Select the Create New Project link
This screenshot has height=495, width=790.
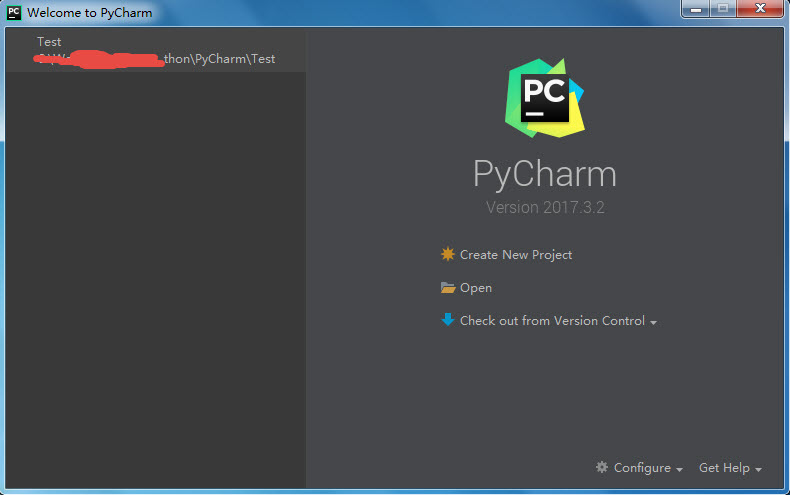(x=515, y=255)
